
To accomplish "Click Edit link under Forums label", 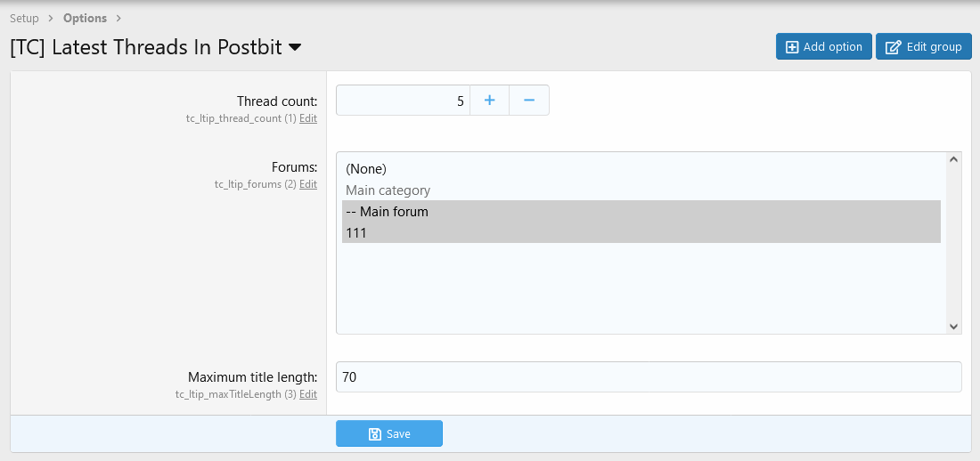I will 308,184.
